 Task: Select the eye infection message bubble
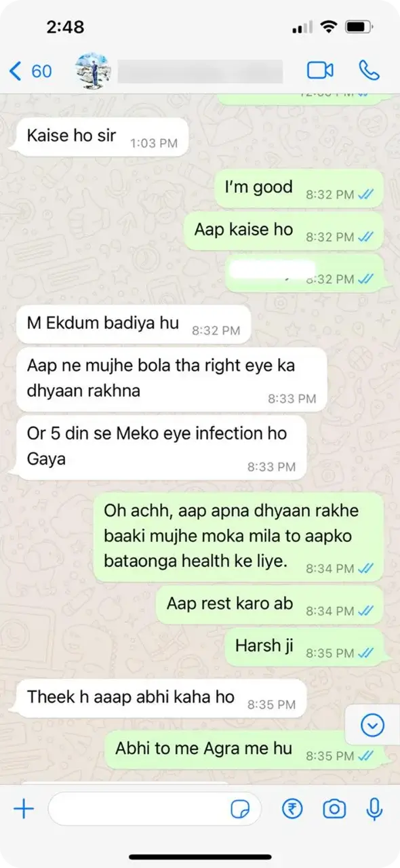click(161, 448)
